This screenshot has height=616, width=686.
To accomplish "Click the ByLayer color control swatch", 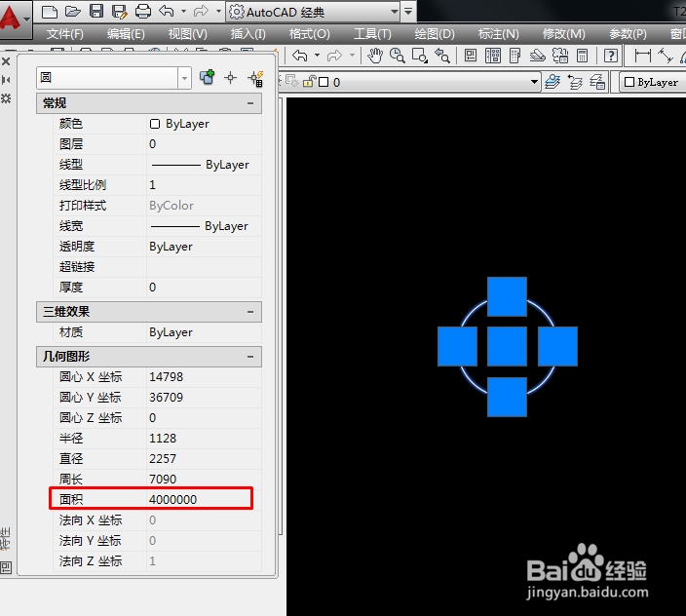I will (x=629, y=82).
